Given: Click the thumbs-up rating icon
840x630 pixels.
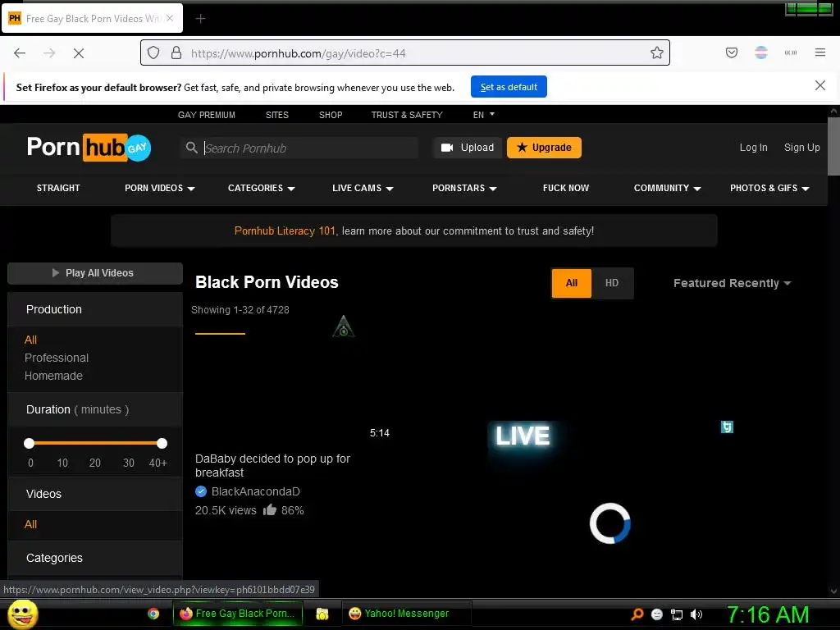Looking at the screenshot, I should [x=270, y=510].
